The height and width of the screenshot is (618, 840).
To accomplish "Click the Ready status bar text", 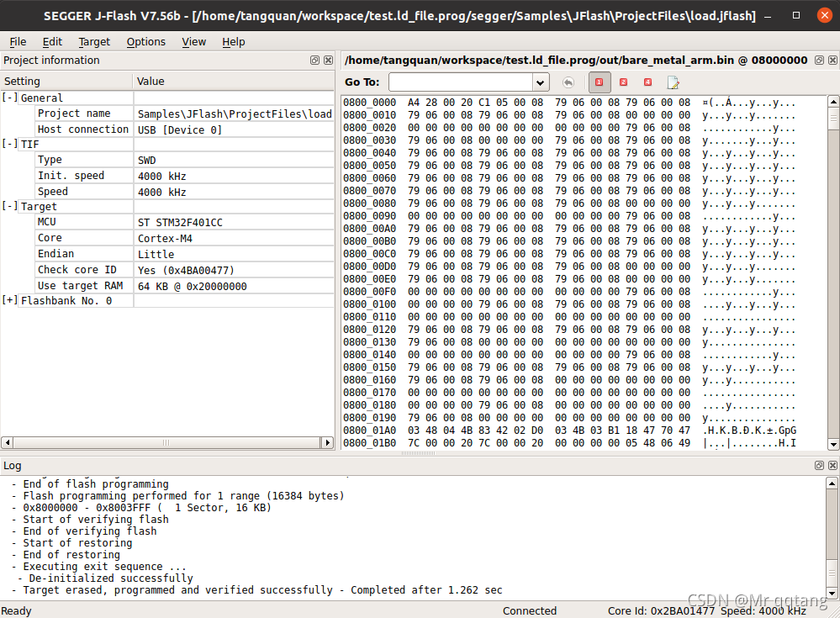I will pos(16,610).
